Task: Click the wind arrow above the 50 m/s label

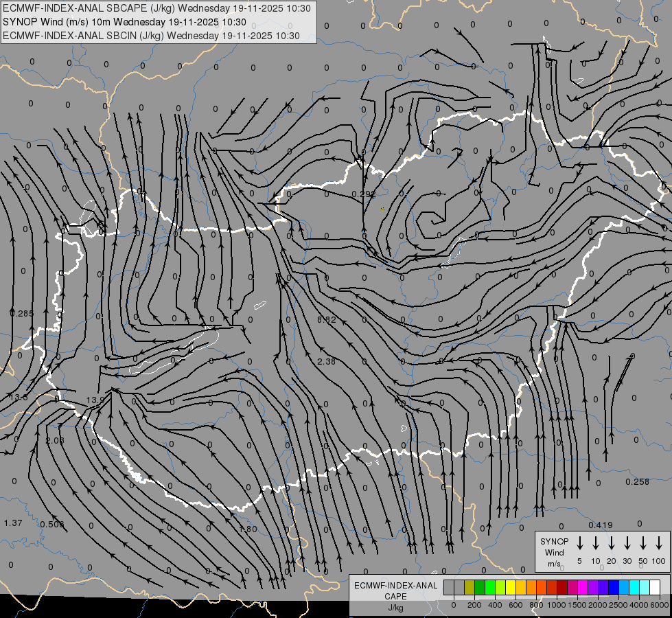Action: click(643, 543)
